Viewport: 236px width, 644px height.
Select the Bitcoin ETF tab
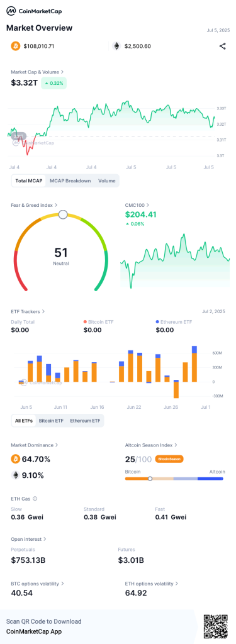[x=51, y=421]
